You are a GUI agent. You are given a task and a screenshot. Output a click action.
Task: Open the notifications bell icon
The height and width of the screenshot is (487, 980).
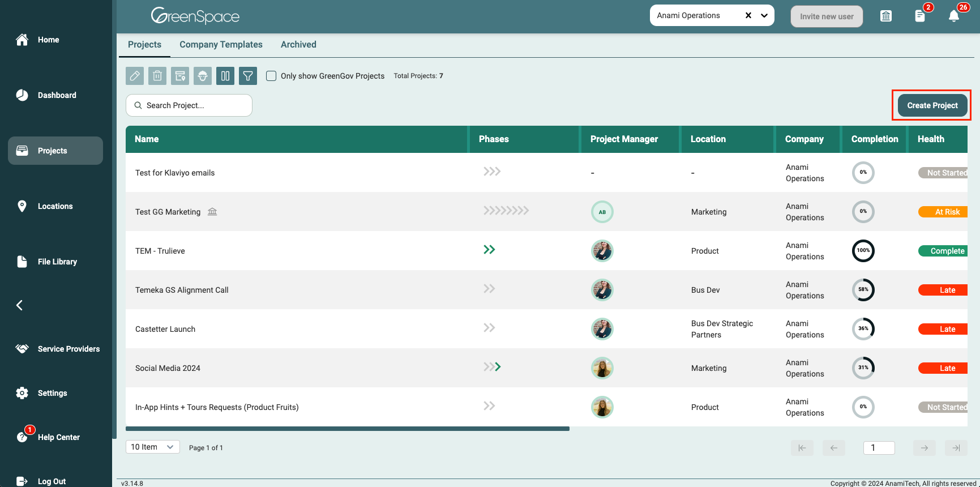click(x=954, y=16)
